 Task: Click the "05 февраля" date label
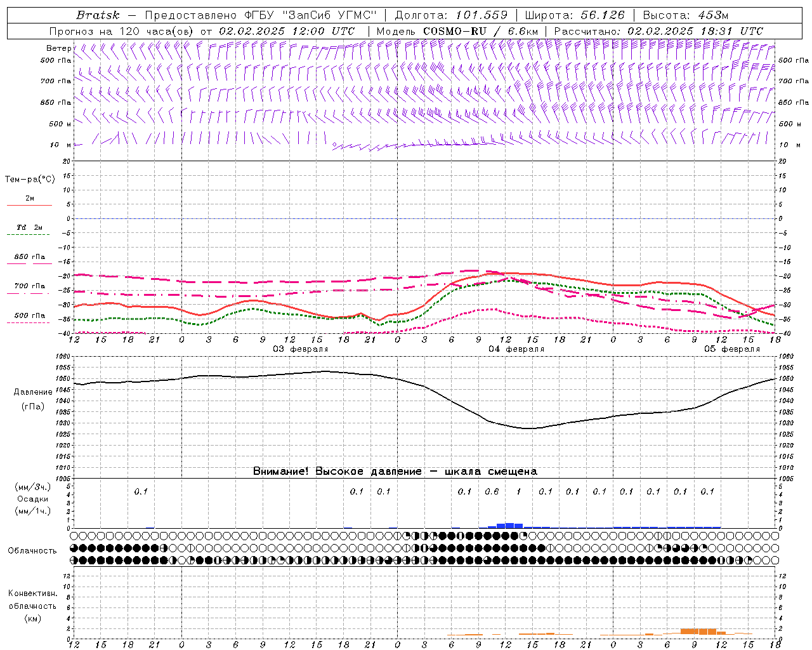tap(732, 349)
